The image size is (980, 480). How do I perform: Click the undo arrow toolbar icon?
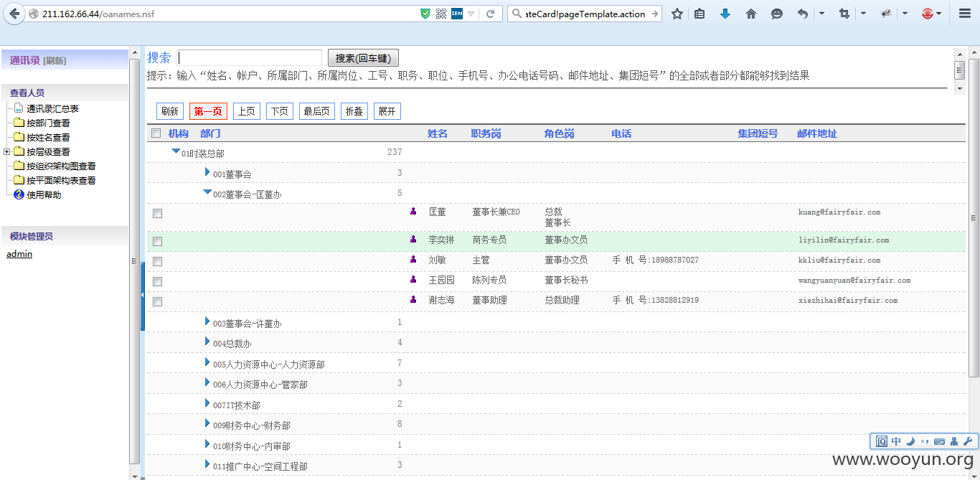803,14
